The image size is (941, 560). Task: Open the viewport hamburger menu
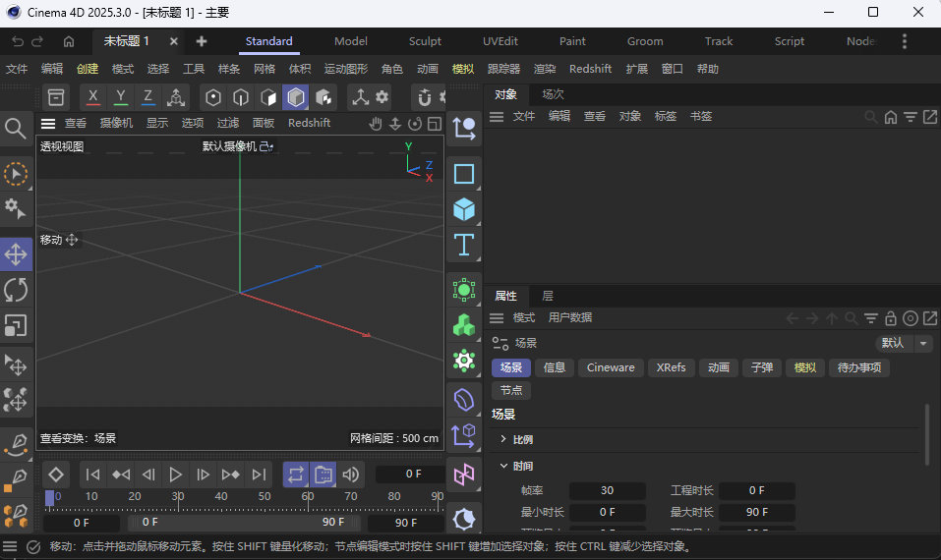click(x=48, y=124)
